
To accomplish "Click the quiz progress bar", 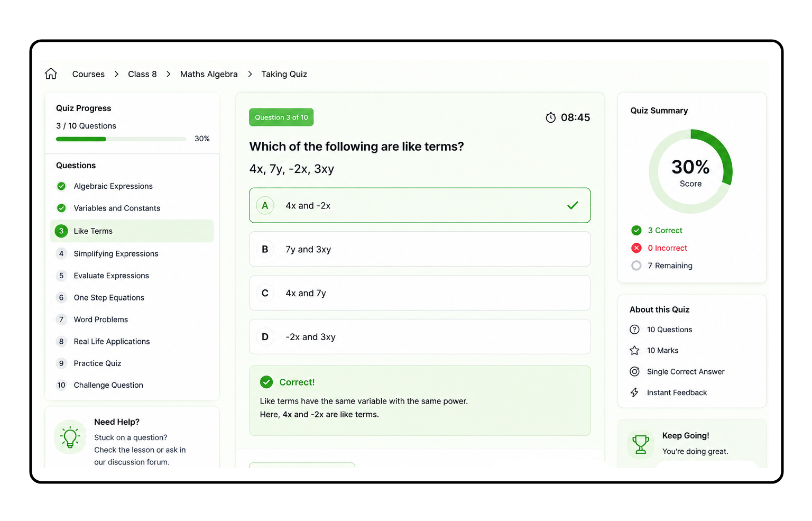I will pos(121,139).
